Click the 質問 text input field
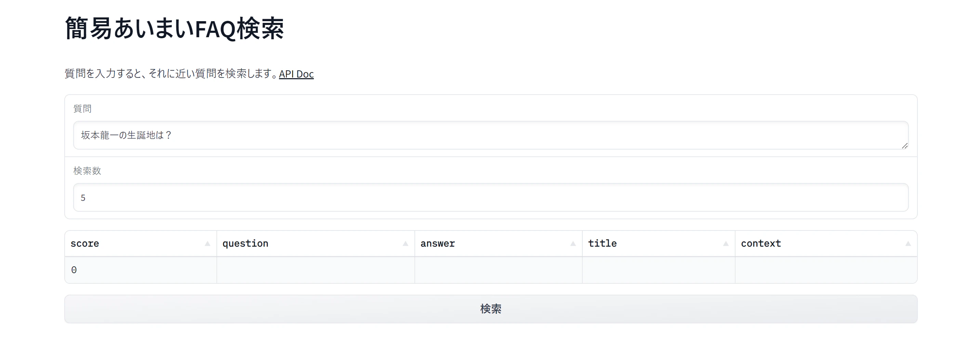The height and width of the screenshot is (350, 980). 491,135
